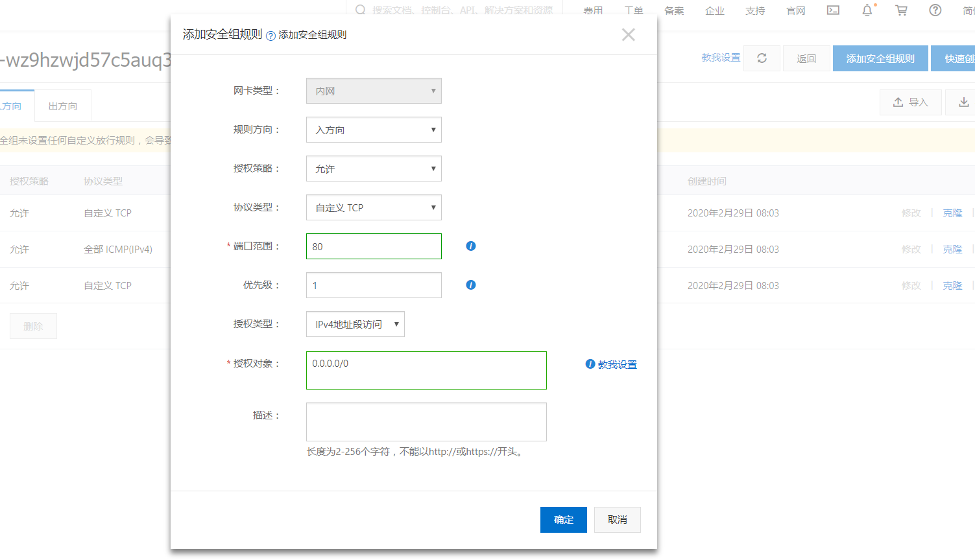Open the 授权策略 dropdown showing 允许

tap(374, 169)
